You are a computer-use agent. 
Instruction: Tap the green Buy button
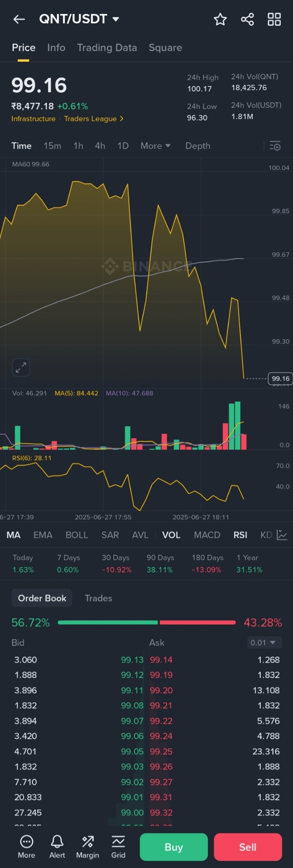(174, 847)
